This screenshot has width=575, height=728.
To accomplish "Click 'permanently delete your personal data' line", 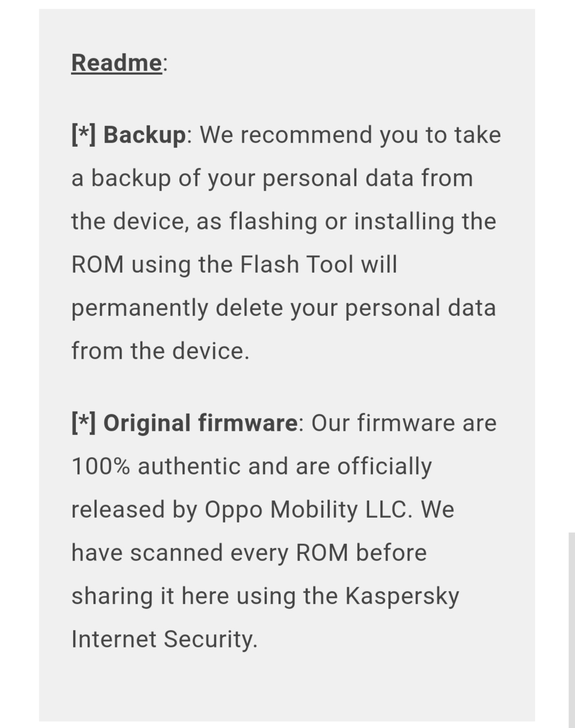I will click(x=284, y=308).
